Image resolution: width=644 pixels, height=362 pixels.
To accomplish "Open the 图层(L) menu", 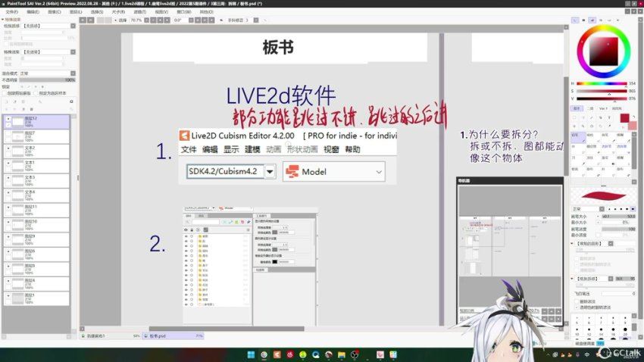I will [76, 12].
